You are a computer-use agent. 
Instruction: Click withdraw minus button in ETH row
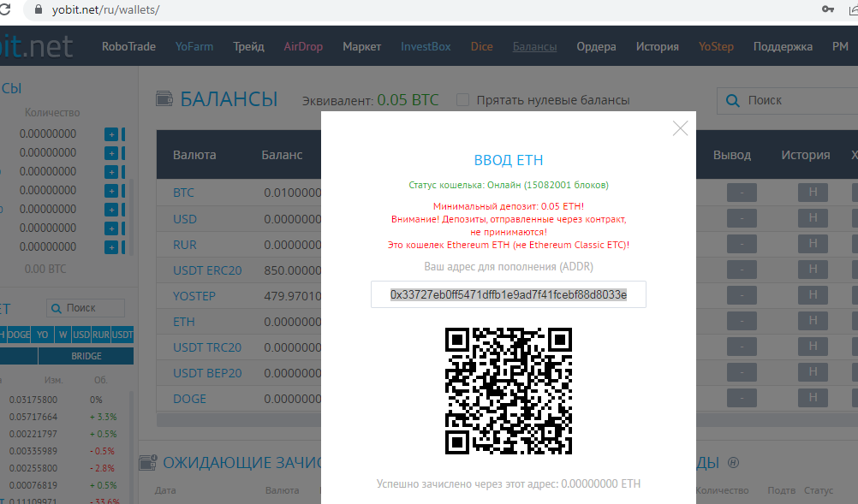coord(742,321)
